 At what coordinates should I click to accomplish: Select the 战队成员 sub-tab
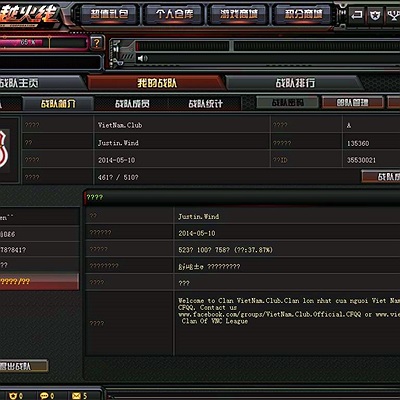pos(132,104)
